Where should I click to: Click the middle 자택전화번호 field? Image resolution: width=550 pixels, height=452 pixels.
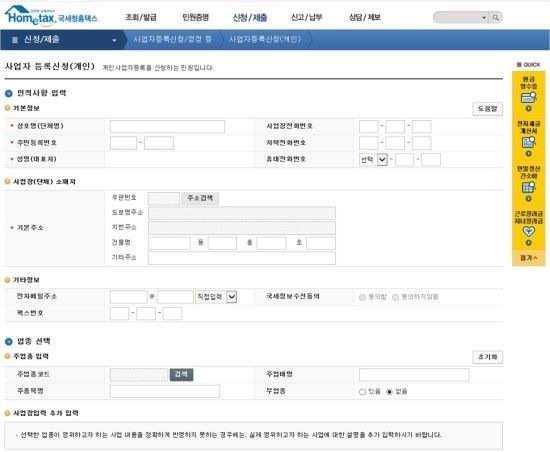[x=395, y=143]
